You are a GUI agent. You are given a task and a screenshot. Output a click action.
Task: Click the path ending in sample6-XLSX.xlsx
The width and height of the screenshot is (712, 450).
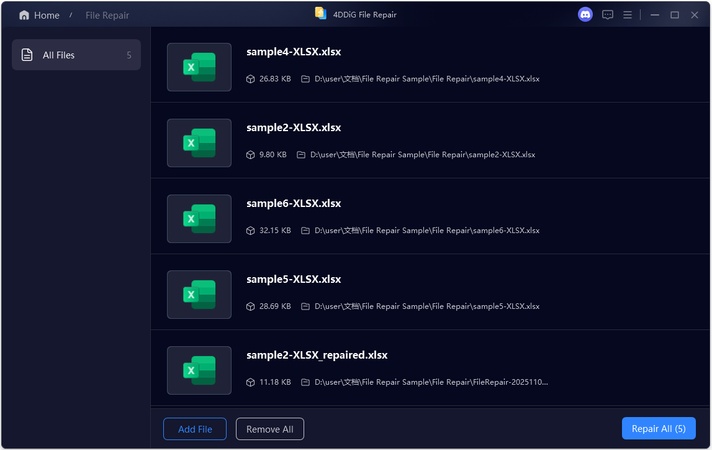point(427,231)
